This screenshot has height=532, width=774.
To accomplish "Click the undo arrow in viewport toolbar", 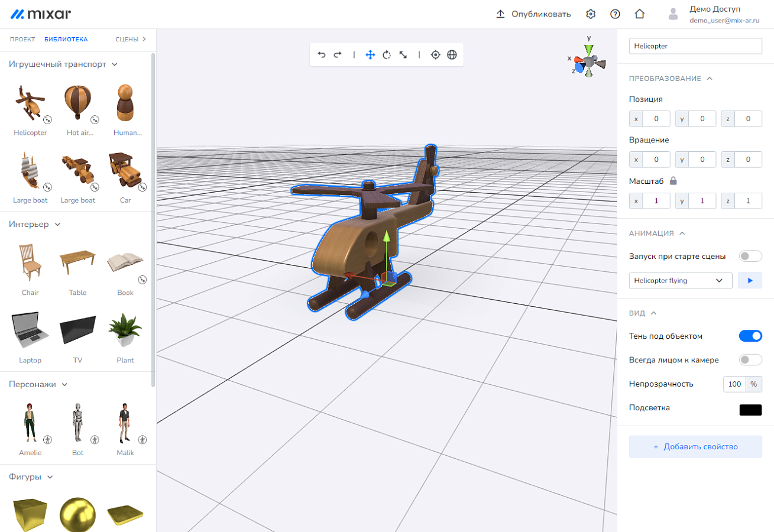I will 322,54.
